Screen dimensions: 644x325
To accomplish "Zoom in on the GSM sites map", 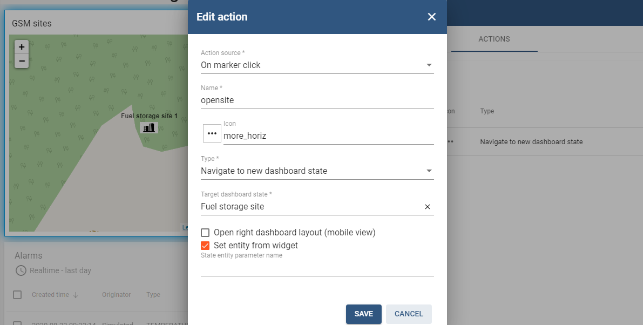I will point(22,47).
